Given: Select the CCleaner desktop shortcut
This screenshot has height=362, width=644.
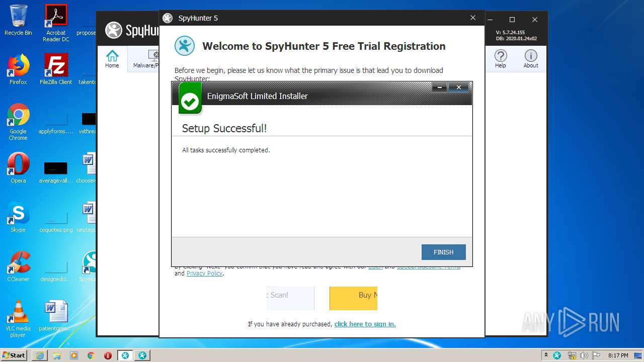Looking at the screenshot, I should pos(18,266).
